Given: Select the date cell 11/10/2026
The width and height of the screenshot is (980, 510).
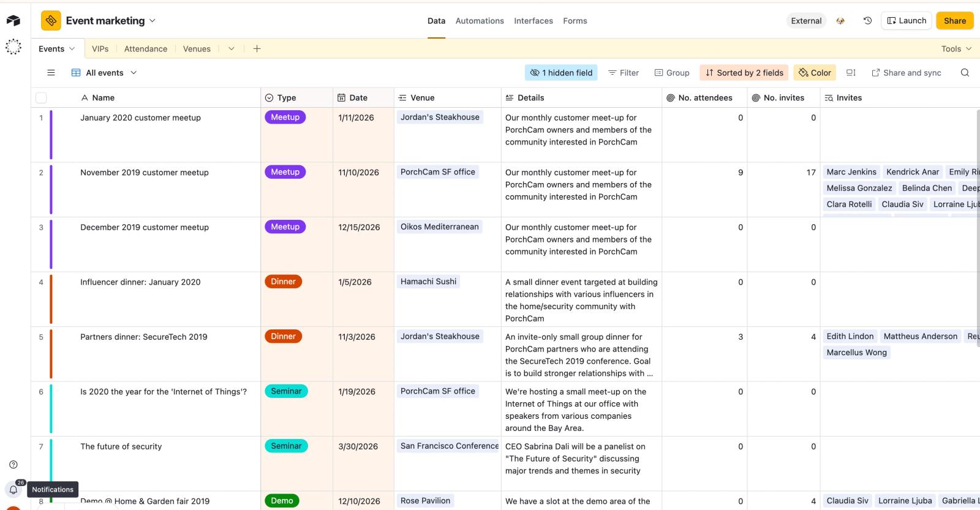Looking at the screenshot, I should click(364, 190).
